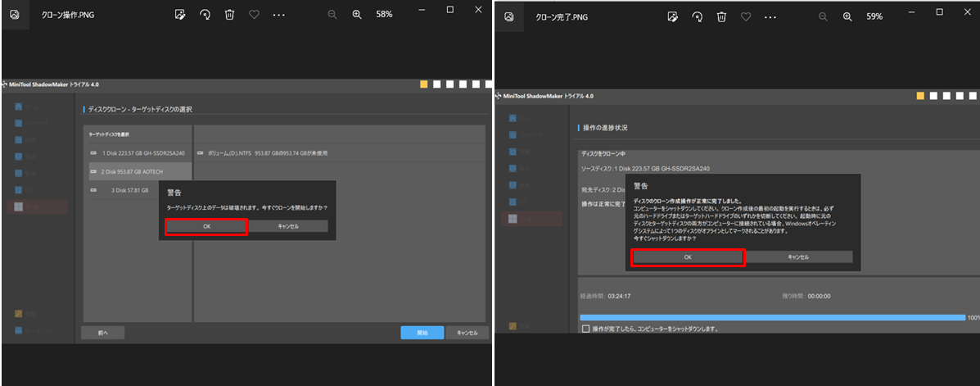Minimize the クローン完了.PNG viewer window

coord(912,12)
